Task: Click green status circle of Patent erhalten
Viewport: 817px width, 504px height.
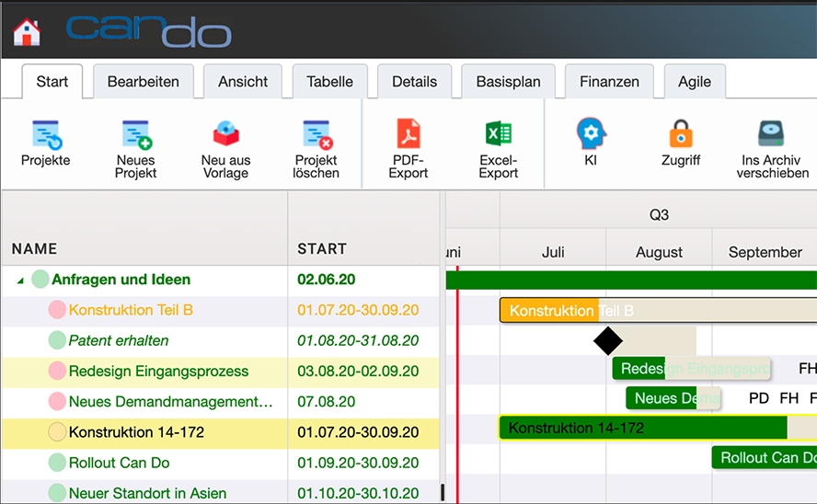Action: [x=57, y=340]
